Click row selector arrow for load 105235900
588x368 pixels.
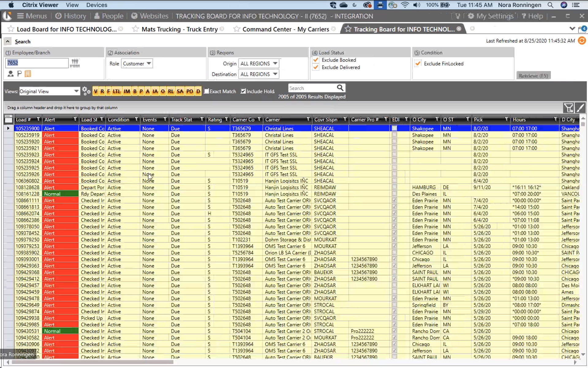[x=8, y=128]
